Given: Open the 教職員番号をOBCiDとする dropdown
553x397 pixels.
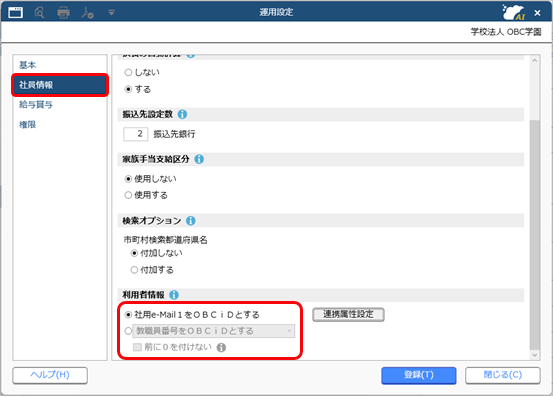Looking at the screenshot, I should point(214,331).
